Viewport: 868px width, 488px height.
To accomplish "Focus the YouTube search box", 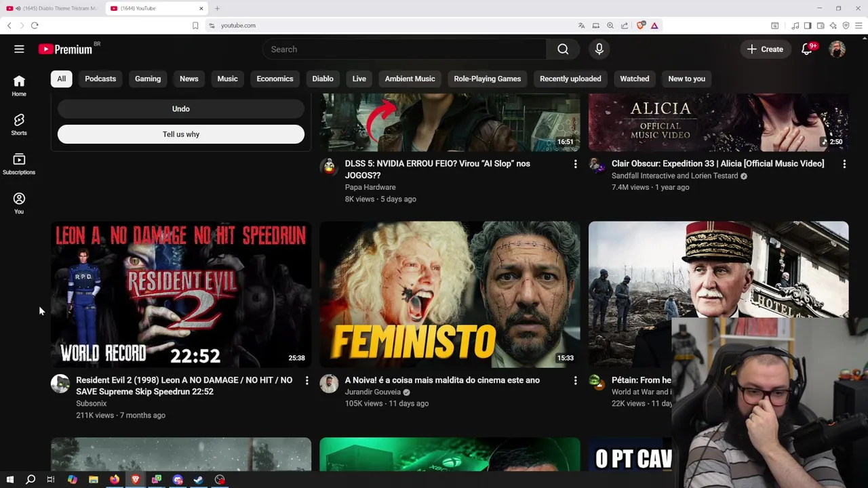I will click(404, 49).
